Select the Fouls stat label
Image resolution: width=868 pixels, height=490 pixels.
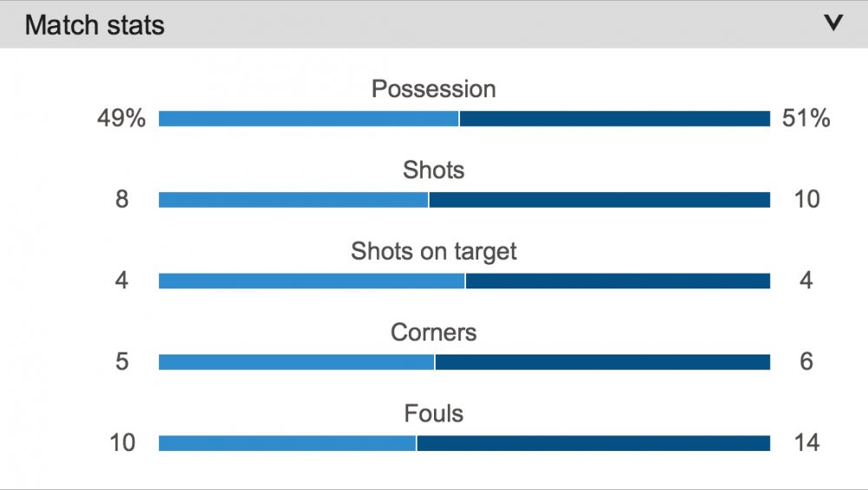pyautogui.click(x=433, y=414)
